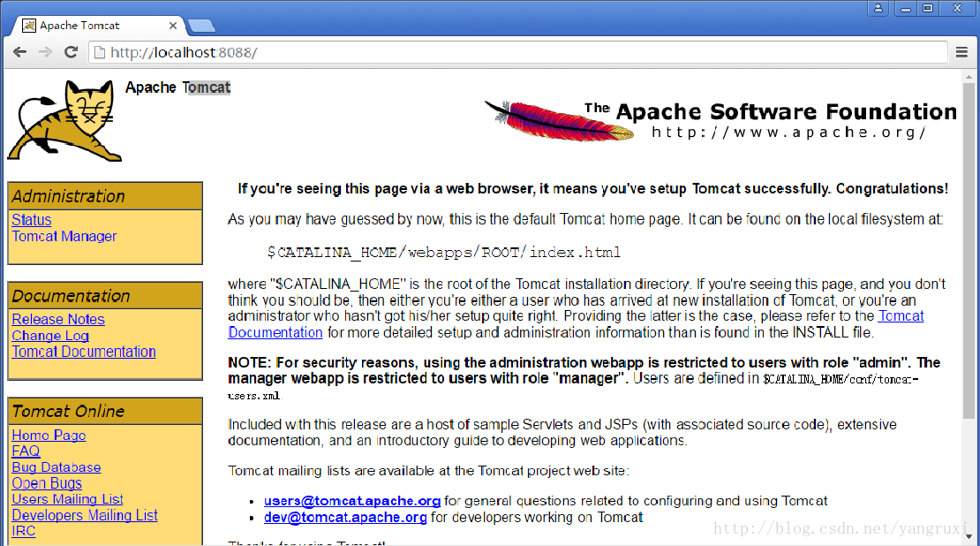
Task: Click the Apache Software Foundation feather banner
Action: 720,120
